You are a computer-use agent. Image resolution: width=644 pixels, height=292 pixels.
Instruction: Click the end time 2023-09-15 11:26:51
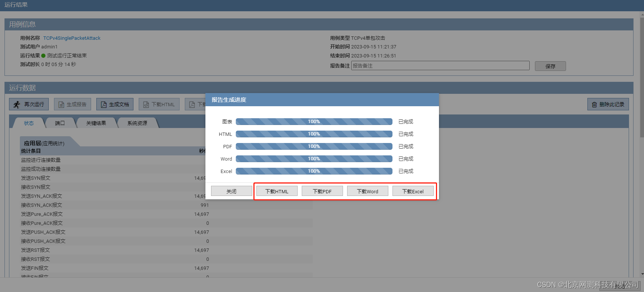click(374, 56)
